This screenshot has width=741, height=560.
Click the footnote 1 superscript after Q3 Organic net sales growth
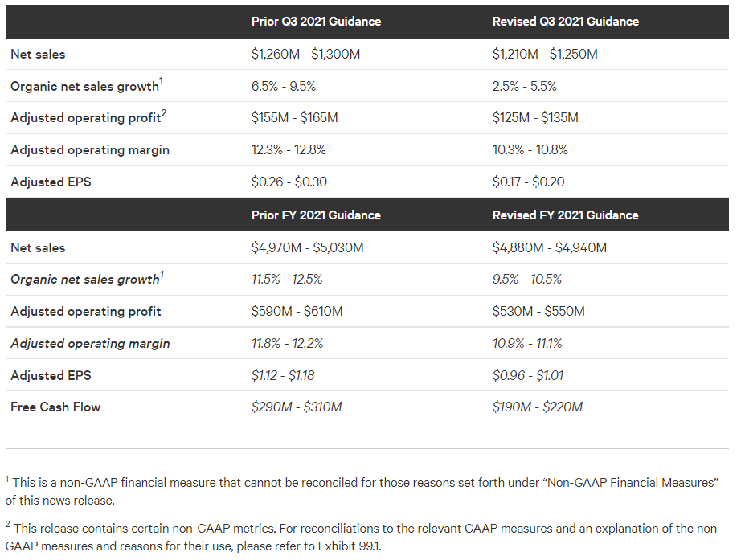tap(162, 81)
